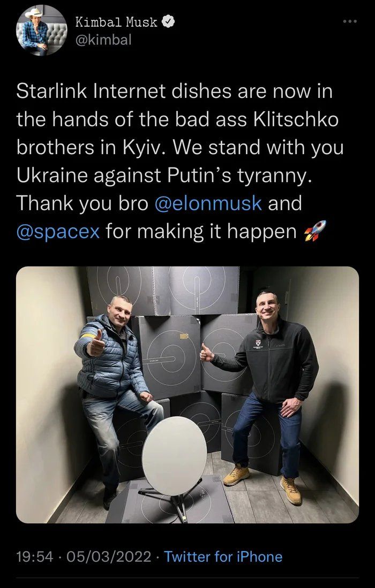Click the word Klitschko in the tweet
This screenshot has width=375, height=588.
[296, 120]
